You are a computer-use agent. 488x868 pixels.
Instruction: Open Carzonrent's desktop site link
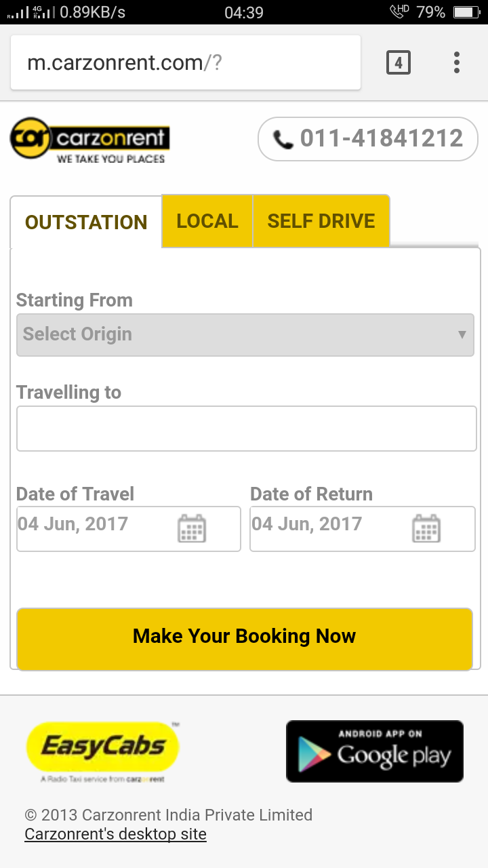pos(115,834)
